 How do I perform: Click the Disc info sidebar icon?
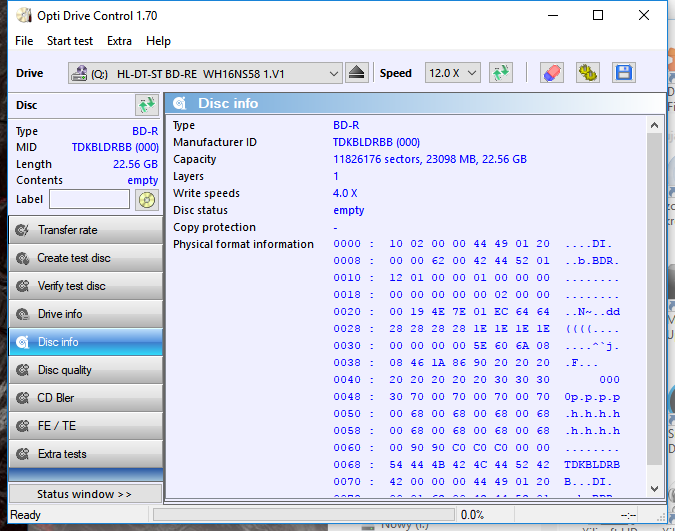pos(22,342)
